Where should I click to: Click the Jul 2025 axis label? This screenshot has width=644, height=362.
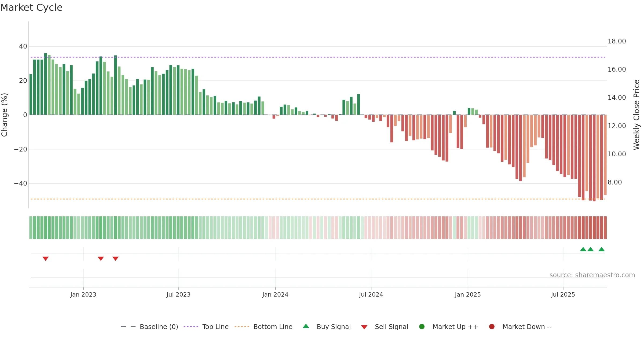point(563,295)
